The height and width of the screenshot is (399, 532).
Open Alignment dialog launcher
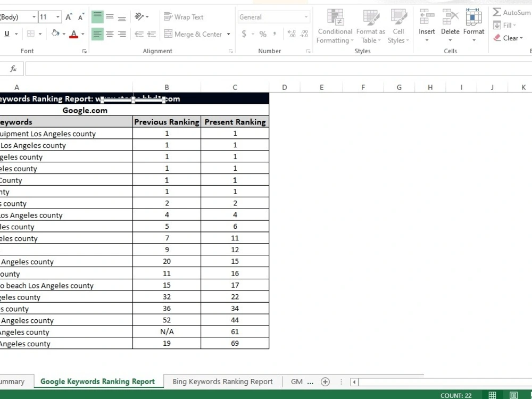tap(231, 51)
